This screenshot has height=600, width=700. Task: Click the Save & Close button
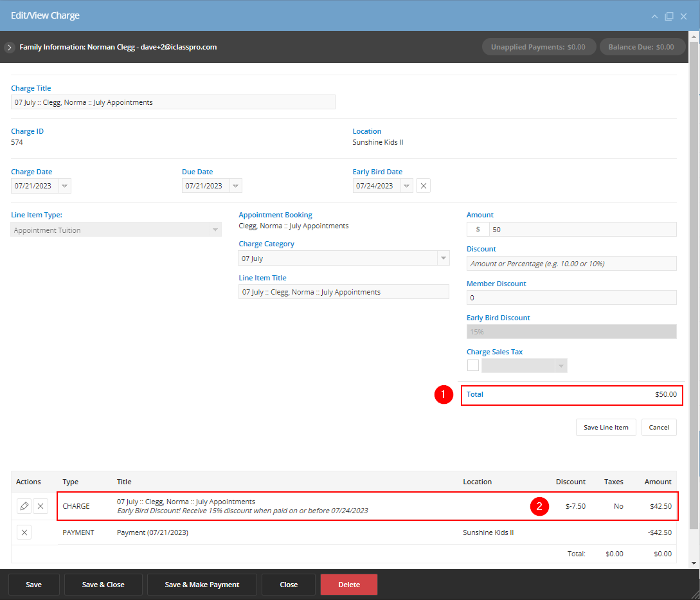pyautogui.click(x=103, y=585)
